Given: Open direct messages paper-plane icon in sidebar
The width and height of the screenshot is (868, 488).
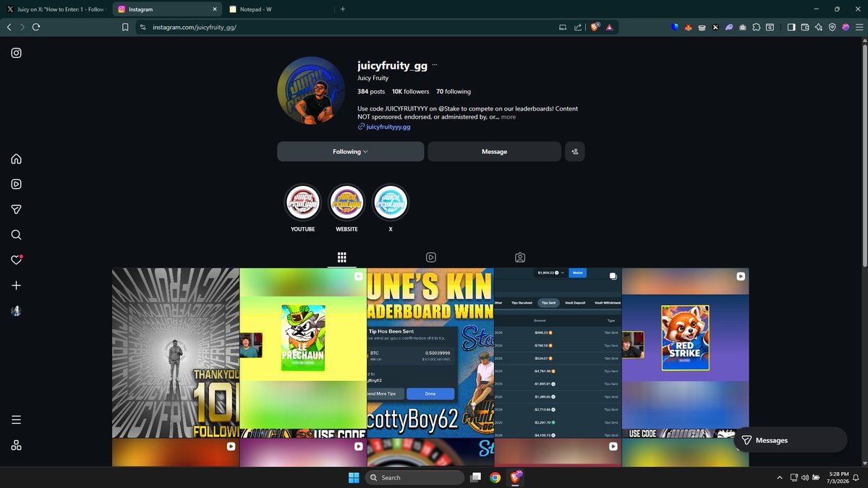Looking at the screenshot, I should click(x=16, y=210).
